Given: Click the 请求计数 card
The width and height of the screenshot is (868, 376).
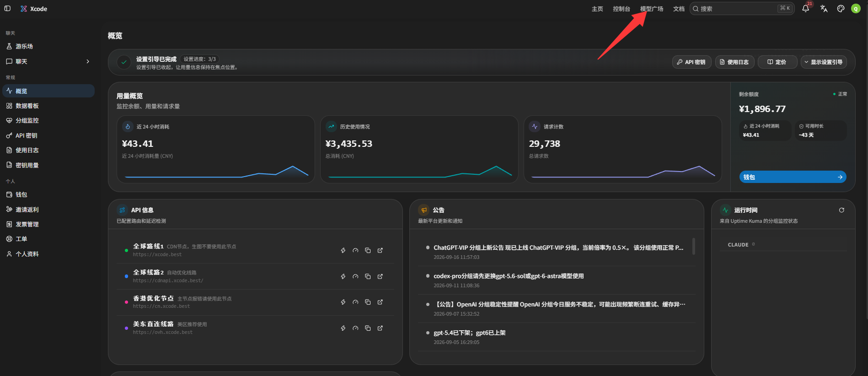Looking at the screenshot, I should pos(623,149).
